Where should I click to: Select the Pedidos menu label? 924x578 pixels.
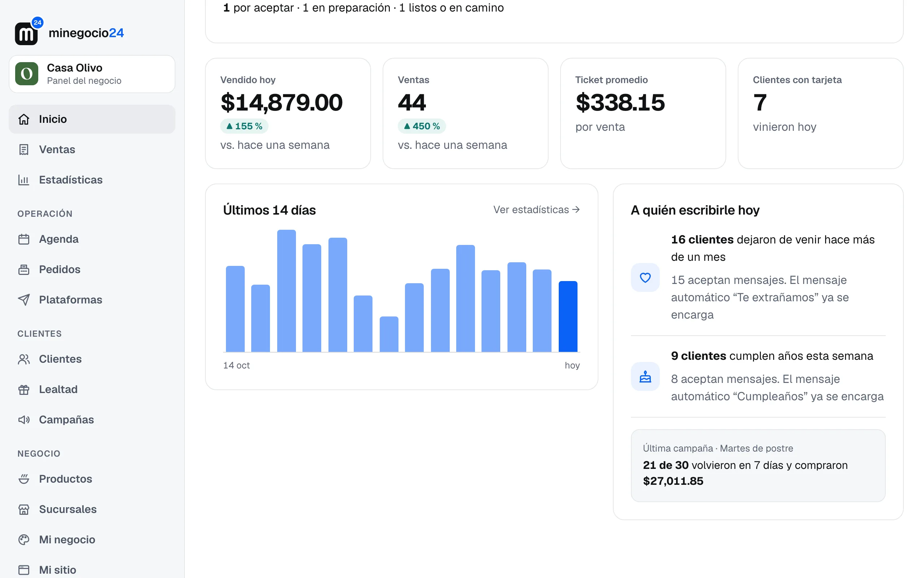[60, 269]
